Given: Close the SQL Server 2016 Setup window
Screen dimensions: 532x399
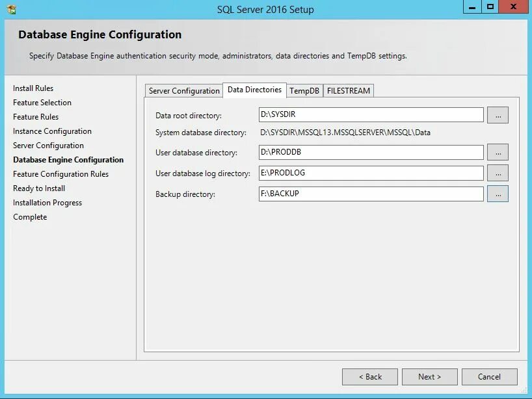Looking at the screenshot, I should point(513,6).
